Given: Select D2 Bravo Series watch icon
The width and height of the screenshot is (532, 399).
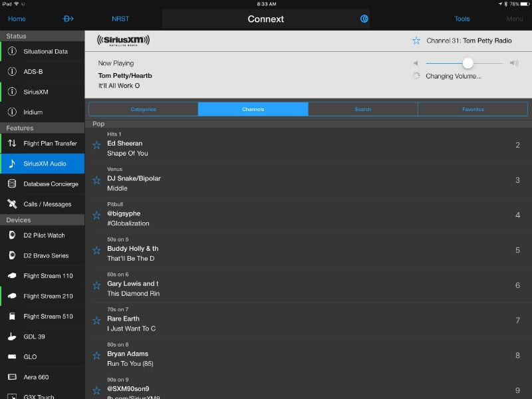Looking at the screenshot, I should (x=12, y=255).
